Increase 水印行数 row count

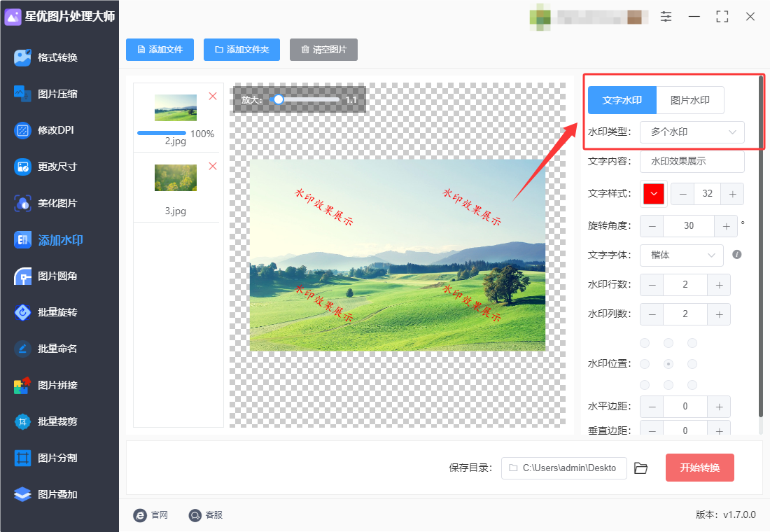[x=719, y=285]
